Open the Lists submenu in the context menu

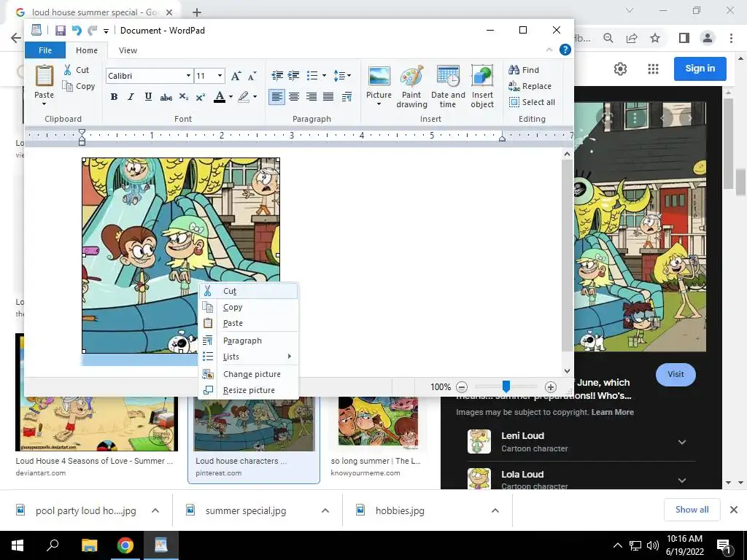pos(248,357)
